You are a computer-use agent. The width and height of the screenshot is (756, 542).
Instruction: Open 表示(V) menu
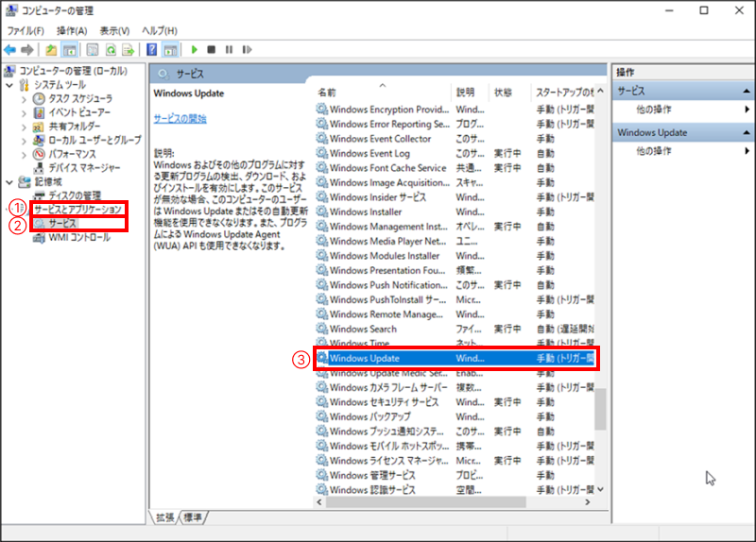click(114, 31)
